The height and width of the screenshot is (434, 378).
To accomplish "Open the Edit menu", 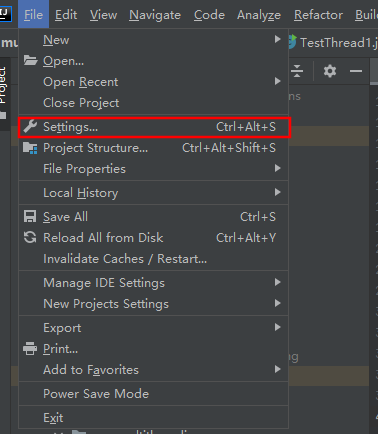I will point(66,15).
